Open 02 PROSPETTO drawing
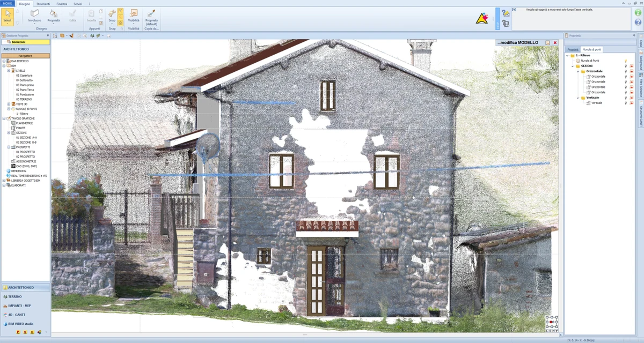Image resolution: width=644 pixels, height=343 pixels. [25, 156]
